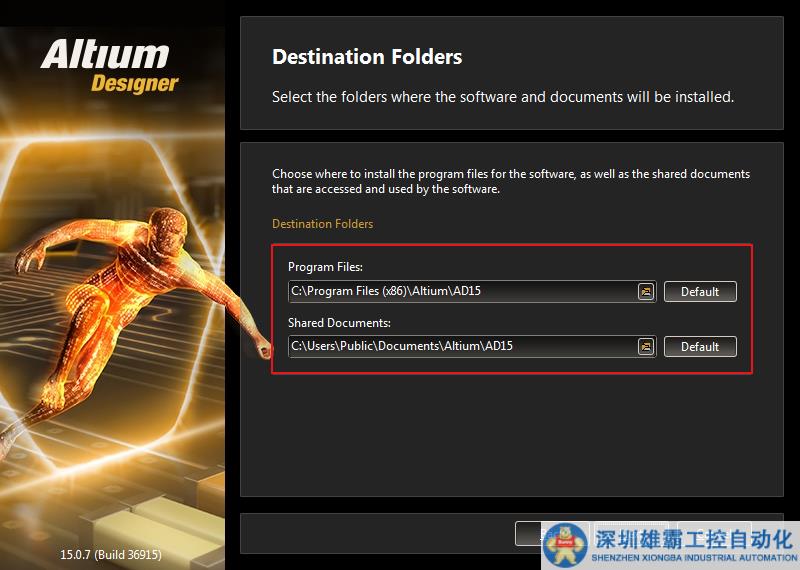Viewport: 800px width, 570px height.
Task: Click inside the Shared Documents path field
Action: (460, 347)
